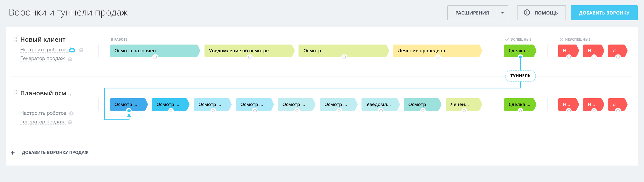Open the РАСШИРЕНИЯ dropdown arrow
Viewport: 644px width, 182px height.
(502, 13)
